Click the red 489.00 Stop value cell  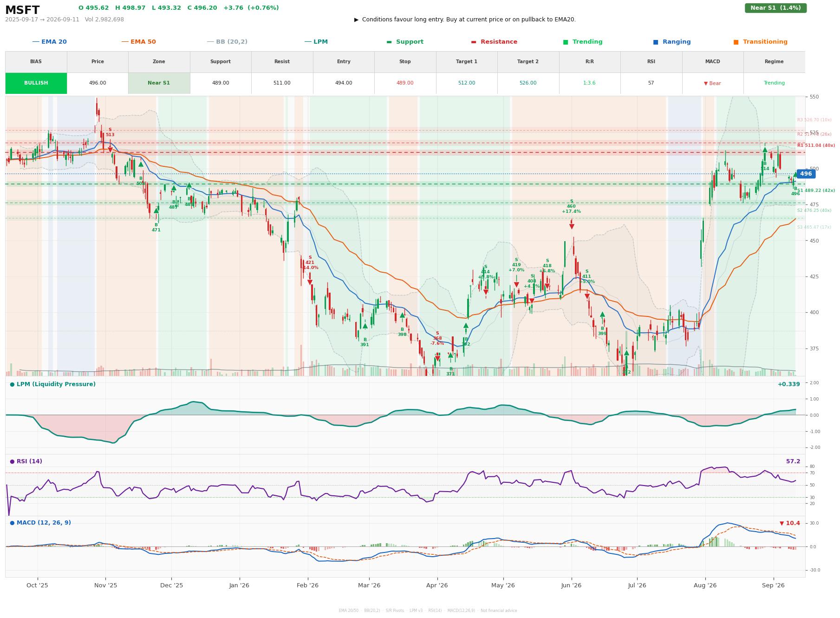pyautogui.click(x=405, y=83)
